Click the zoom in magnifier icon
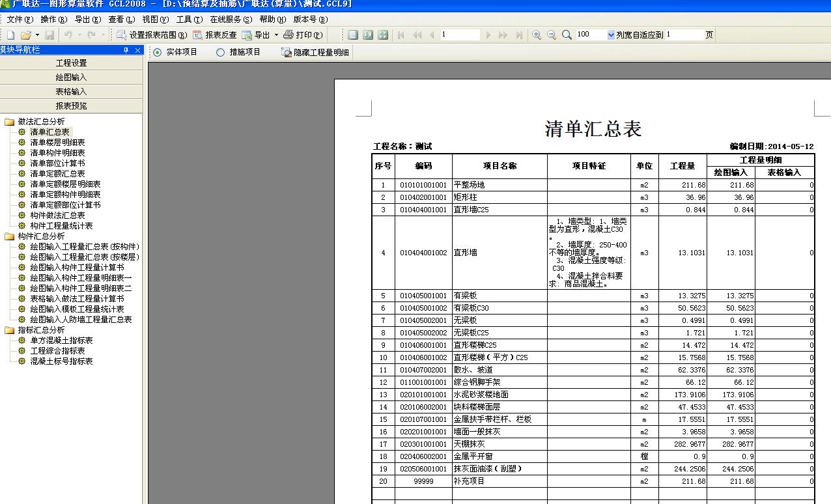The width and height of the screenshot is (831, 504). click(x=537, y=35)
